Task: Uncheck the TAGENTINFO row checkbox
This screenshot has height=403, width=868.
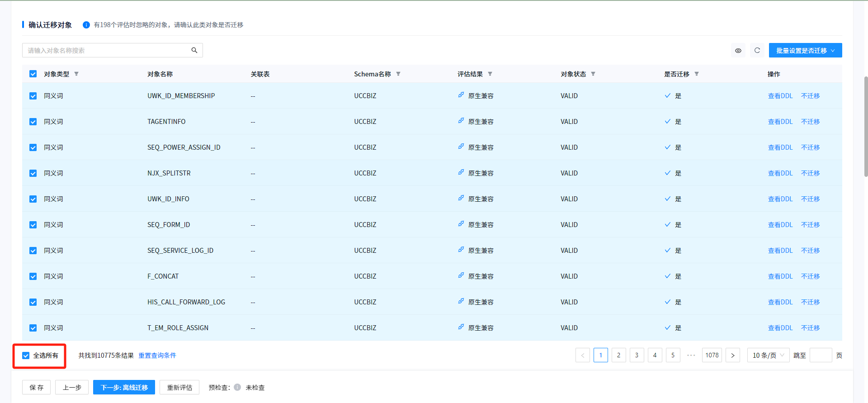Action: click(x=33, y=122)
